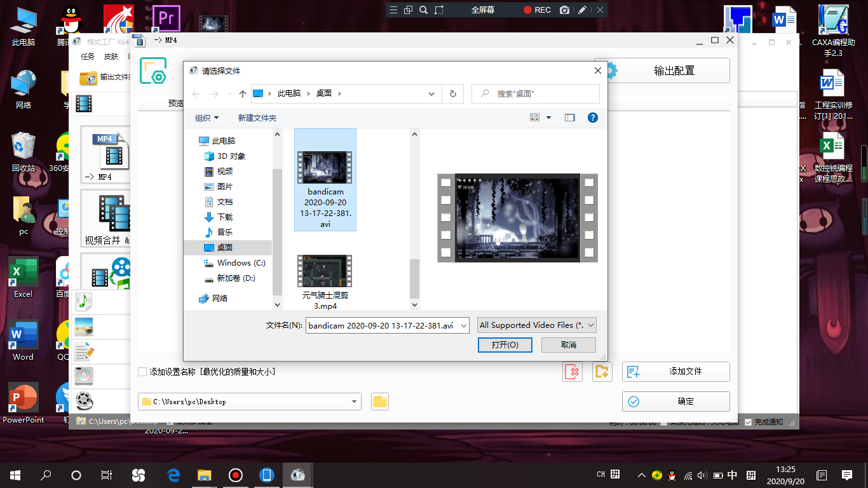This screenshot has width=868, height=488.
Task: Select the bandicam 2020-09-20 avi file thumbnail
Action: coord(325,180)
